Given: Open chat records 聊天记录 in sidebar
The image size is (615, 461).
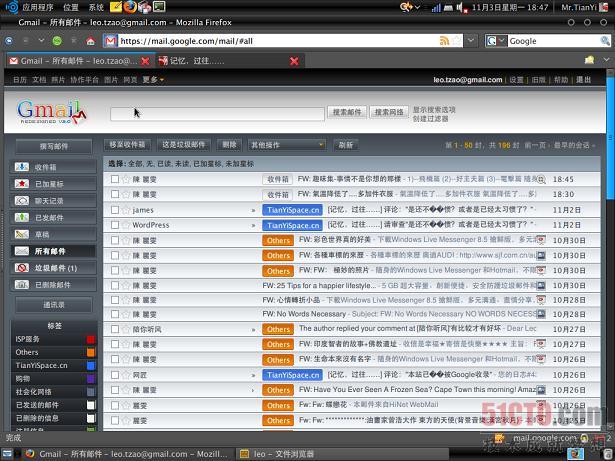Looking at the screenshot, I should 53,201.
